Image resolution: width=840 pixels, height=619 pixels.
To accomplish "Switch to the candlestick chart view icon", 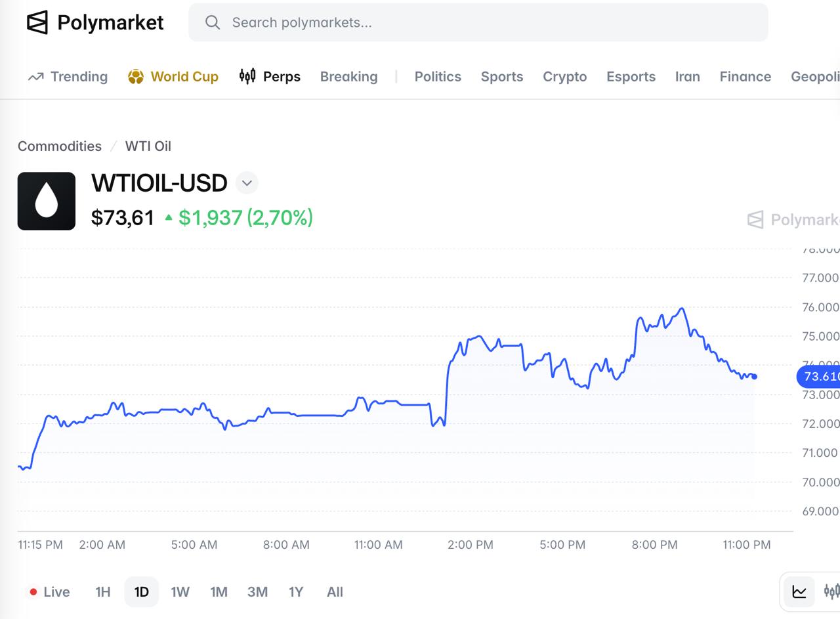I will pos(831,591).
